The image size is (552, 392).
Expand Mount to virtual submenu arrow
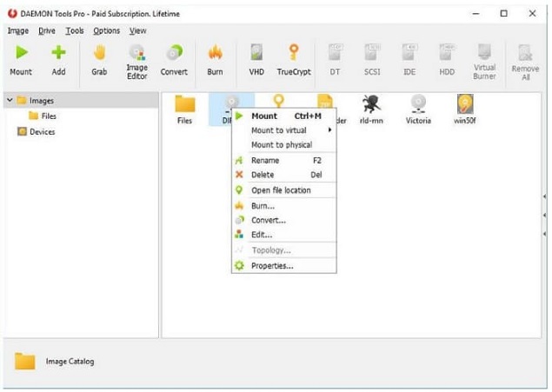pyautogui.click(x=329, y=130)
